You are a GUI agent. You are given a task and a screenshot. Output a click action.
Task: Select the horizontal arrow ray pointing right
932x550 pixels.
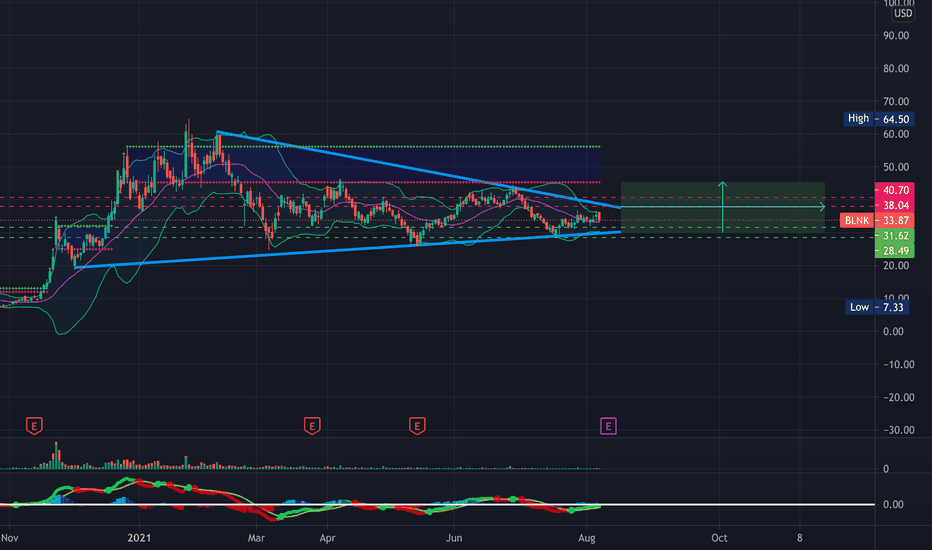(723, 207)
